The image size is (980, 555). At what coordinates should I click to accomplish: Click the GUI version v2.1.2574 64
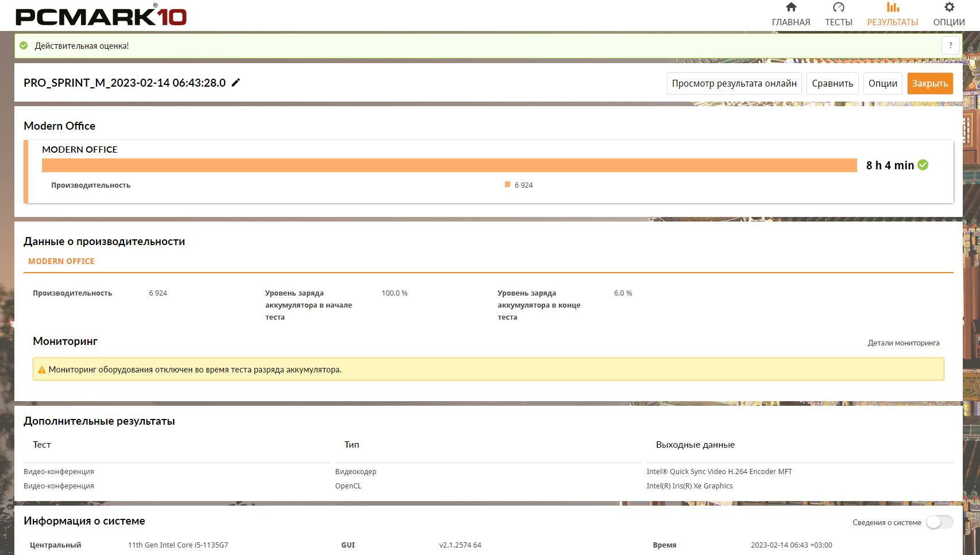[x=460, y=545]
